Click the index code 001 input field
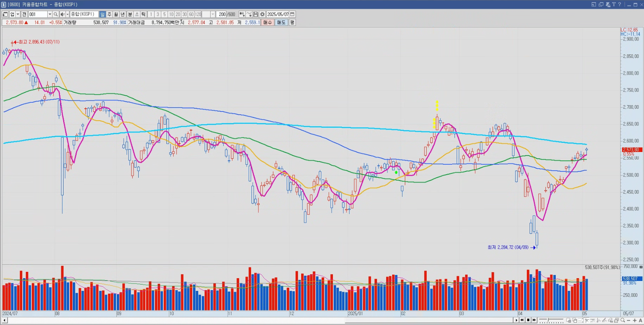The image size is (644, 325). 38,14
